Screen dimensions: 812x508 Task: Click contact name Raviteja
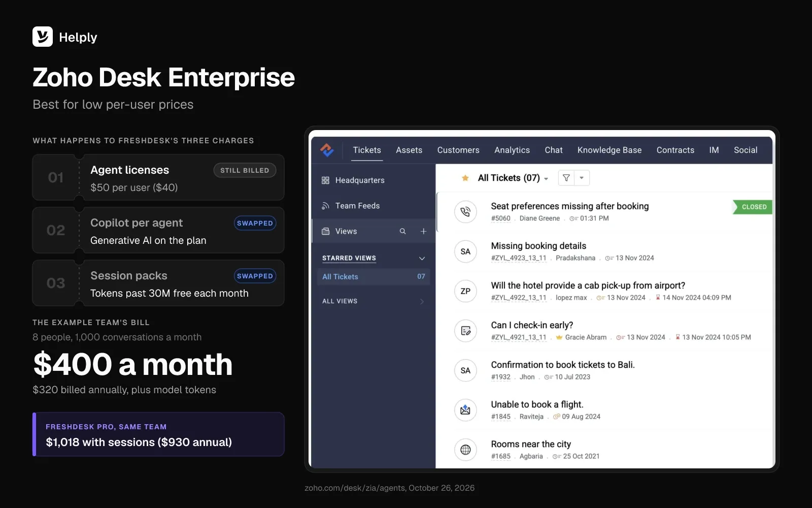[x=531, y=417]
